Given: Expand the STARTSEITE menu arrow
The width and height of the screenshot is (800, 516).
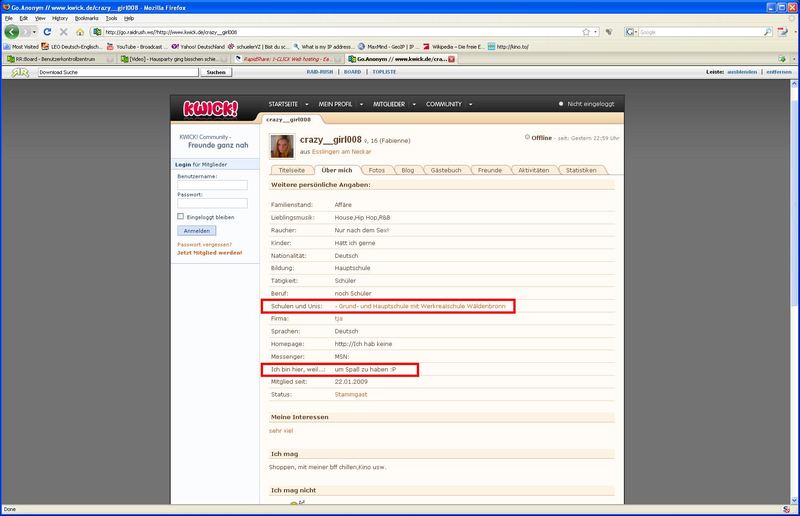Looking at the screenshot, I should click(307, 104).
